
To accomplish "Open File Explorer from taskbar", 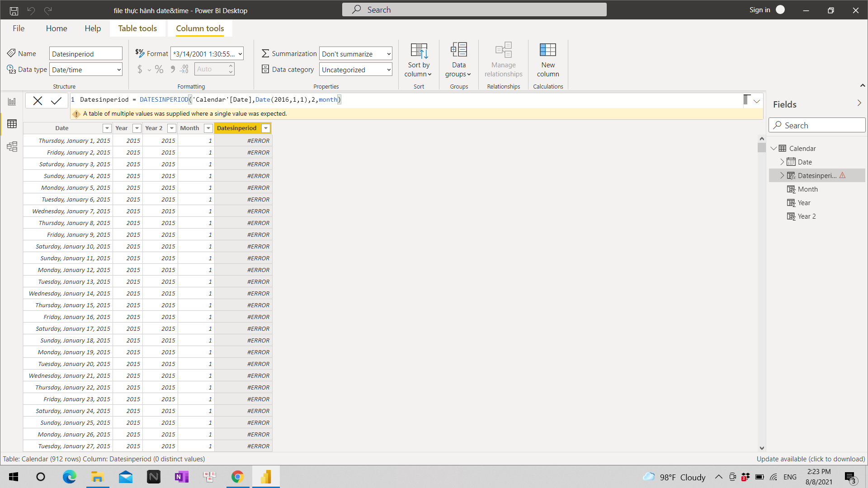I will 97,477.
